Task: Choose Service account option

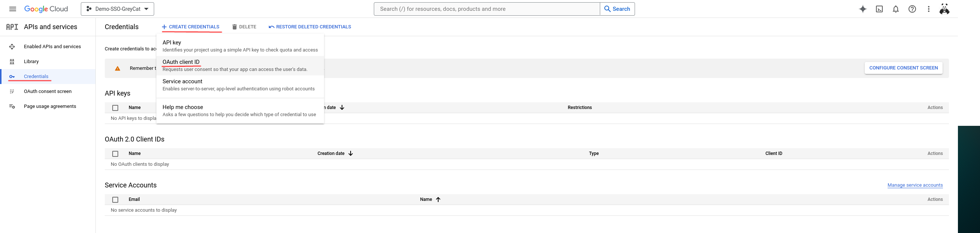Action: click(240, 85)
